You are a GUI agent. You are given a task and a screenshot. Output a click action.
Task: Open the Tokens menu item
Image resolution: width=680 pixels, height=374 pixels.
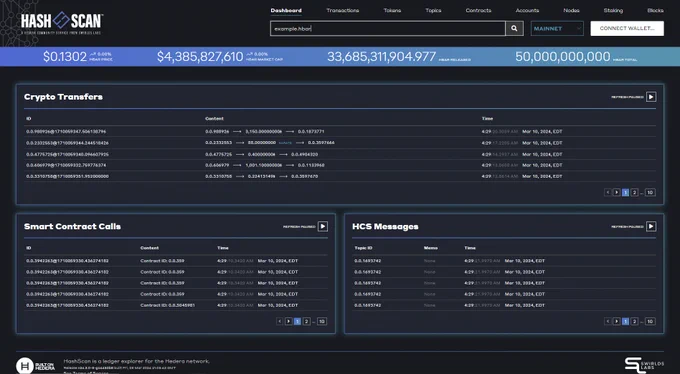tap(392, 10)
